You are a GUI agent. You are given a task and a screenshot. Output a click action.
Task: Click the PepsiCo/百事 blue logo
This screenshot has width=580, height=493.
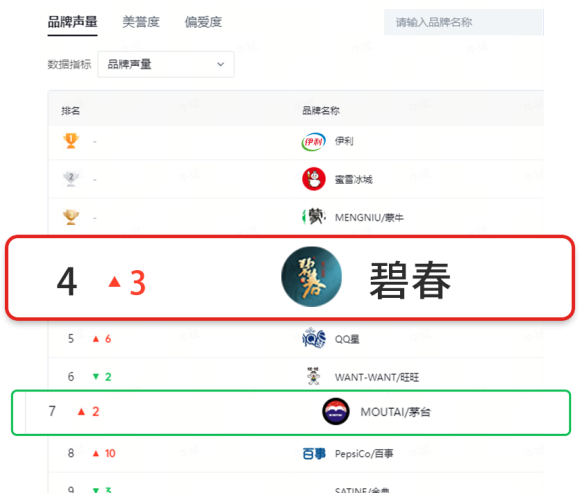[x=314, y=453]
